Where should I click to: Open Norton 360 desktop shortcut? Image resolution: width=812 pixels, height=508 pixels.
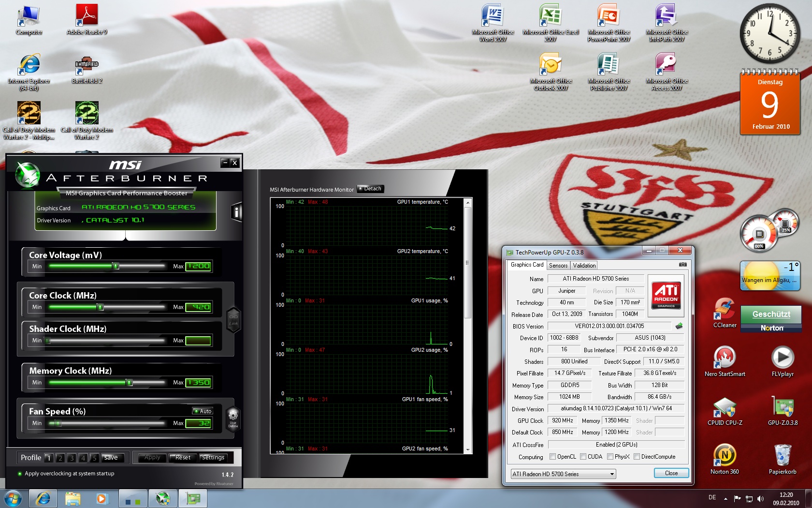[x=725, y=459]
